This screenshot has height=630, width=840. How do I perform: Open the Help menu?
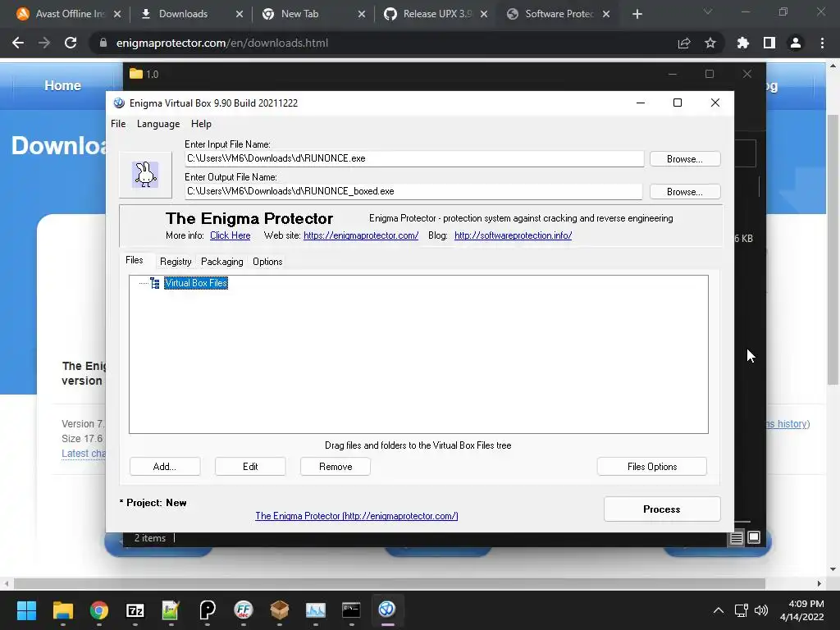click(x=201, y=124)
